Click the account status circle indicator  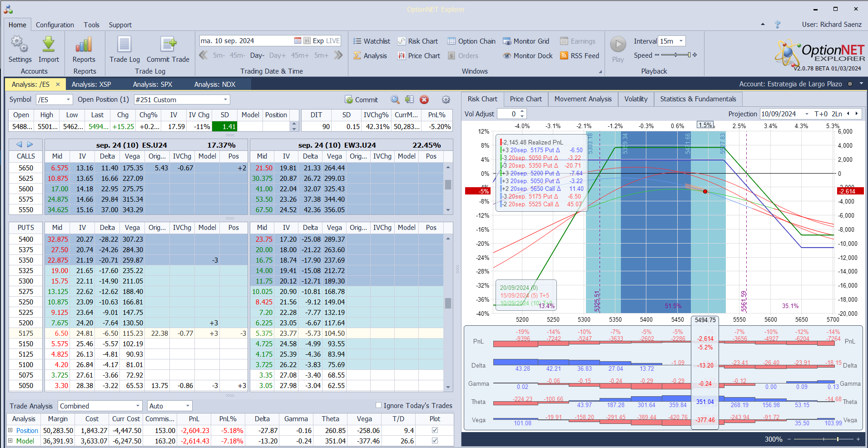click(x=850, y=84)
